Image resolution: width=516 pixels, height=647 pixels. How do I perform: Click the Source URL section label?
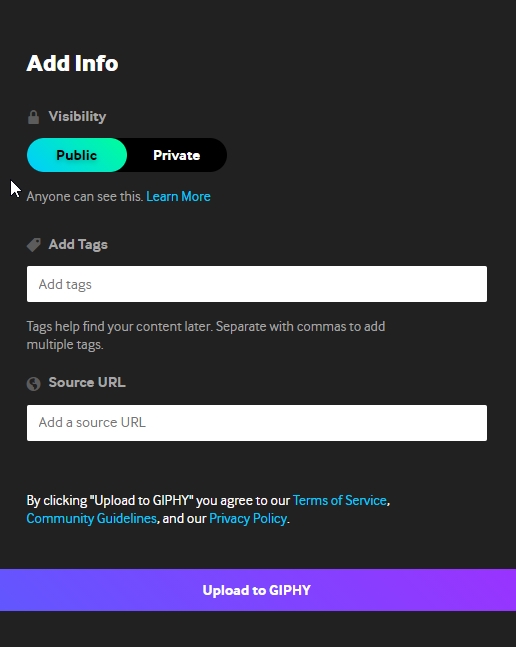coord(87,383)
